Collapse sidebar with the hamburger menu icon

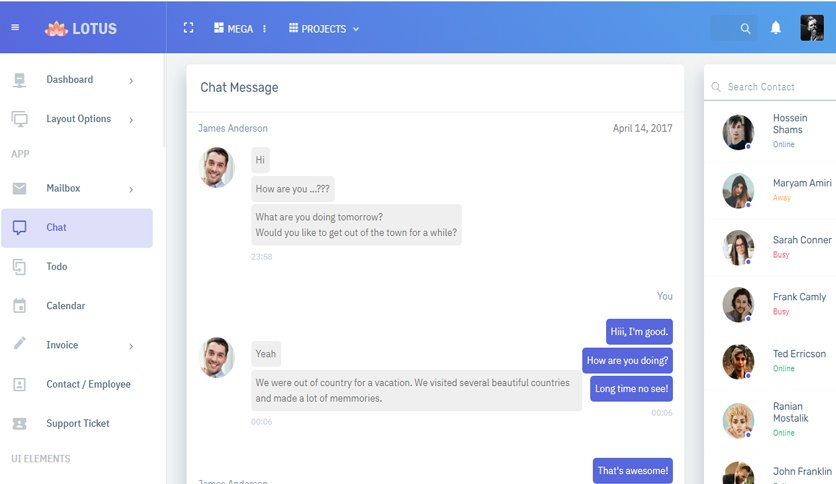(x=15, y=28)
